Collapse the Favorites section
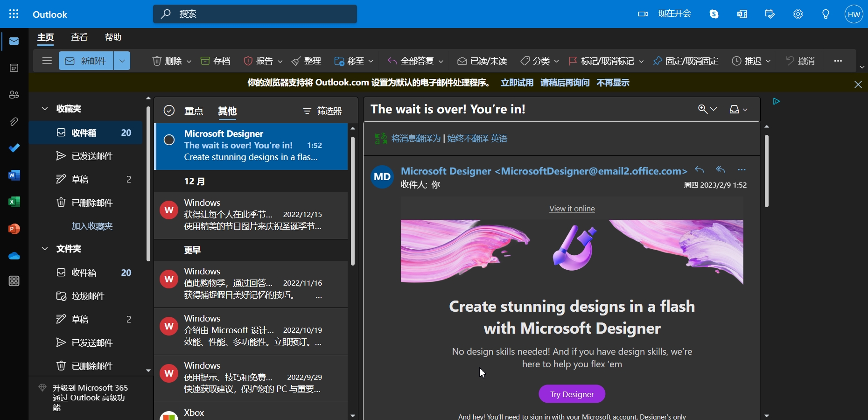 pyautogui.click(x=45, y=109)
